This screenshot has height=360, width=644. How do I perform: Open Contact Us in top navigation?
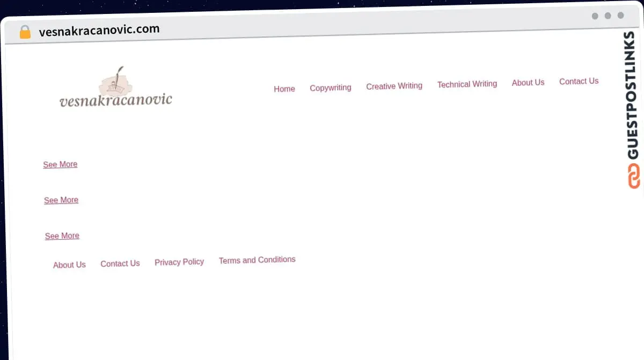[579, 81]
